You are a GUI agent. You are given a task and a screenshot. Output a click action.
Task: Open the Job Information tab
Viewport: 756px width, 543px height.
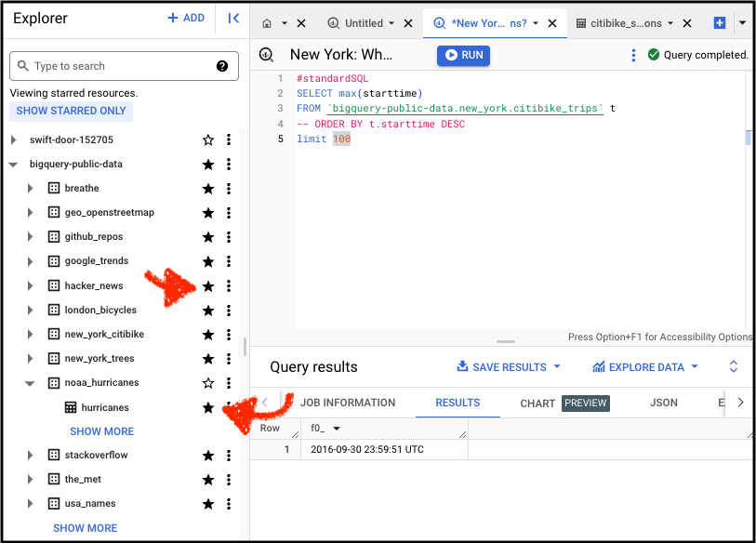[x=348, y=403]
